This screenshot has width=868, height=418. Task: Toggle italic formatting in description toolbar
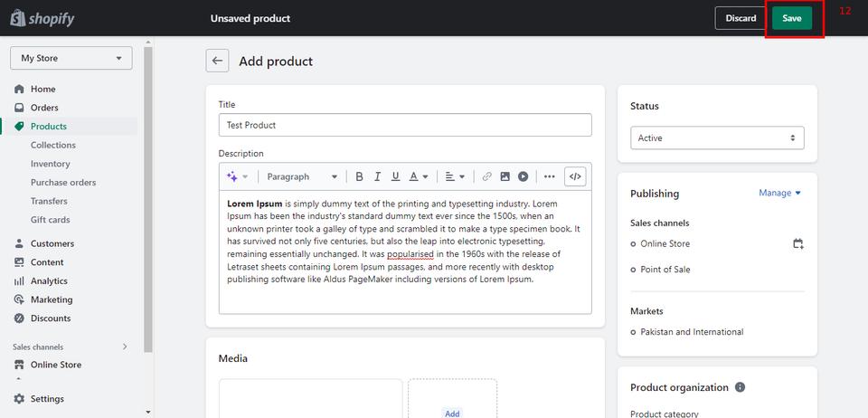click(378, 176)
